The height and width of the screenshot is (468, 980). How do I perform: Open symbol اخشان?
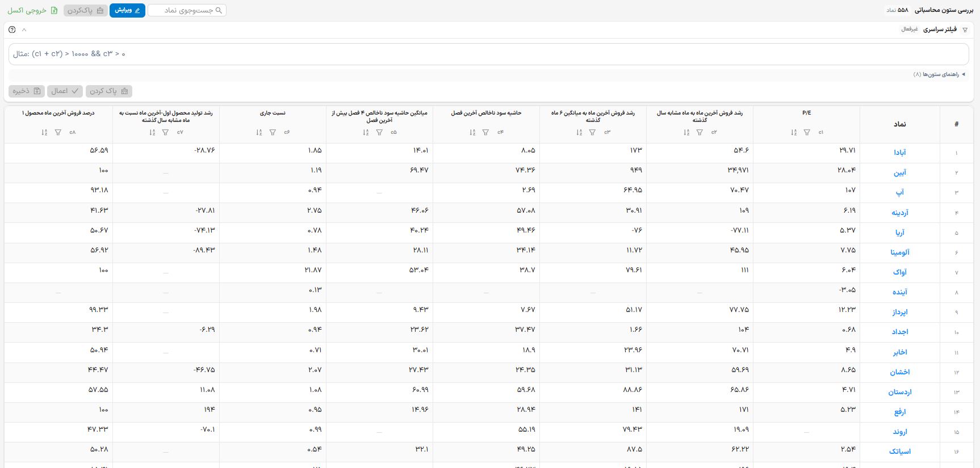(900, 372)
